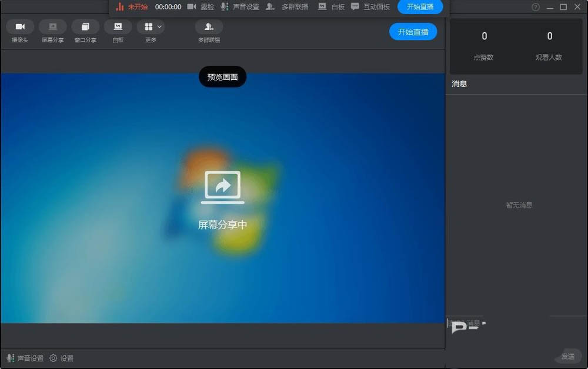Open the 窗口分享 window share icon
Viewport: 588px width, 369px height.
tap(85, 26)
